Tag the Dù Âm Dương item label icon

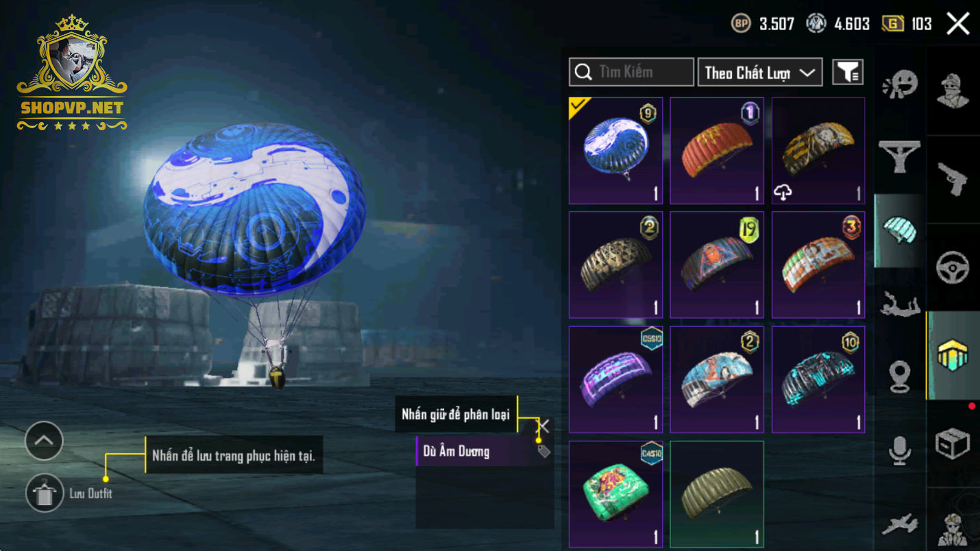coord(543,451)
